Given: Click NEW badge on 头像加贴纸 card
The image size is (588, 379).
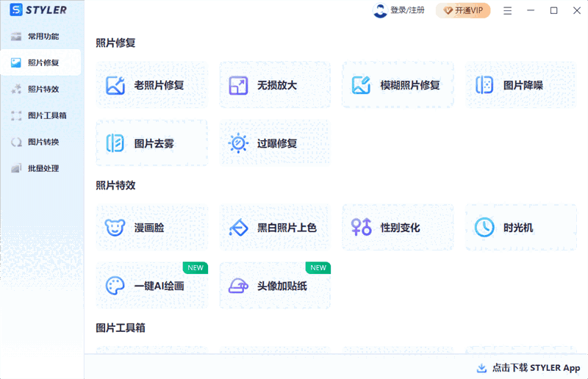Looking at the screenshot, I should [318, 267].
